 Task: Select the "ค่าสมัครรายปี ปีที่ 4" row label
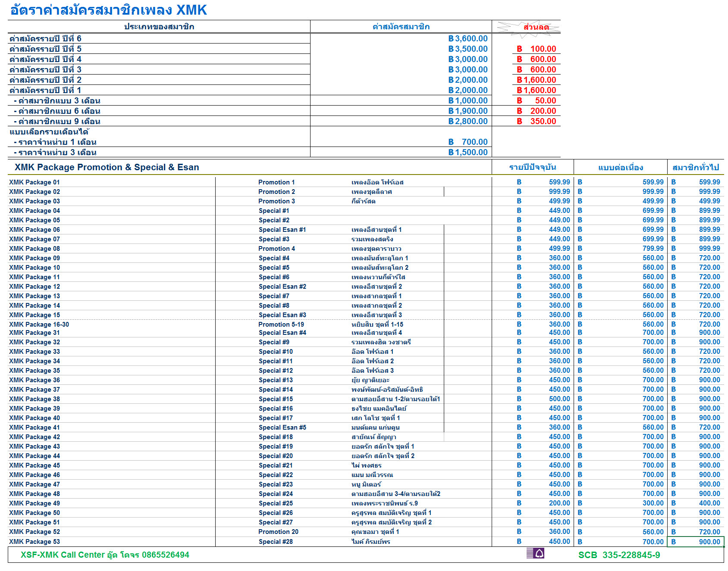pyautogui.click(x=45, y=59)
